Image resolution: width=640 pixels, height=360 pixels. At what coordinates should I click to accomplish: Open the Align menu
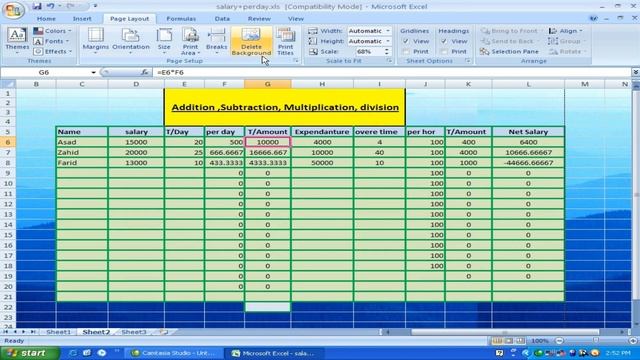[x=566, y=31]
